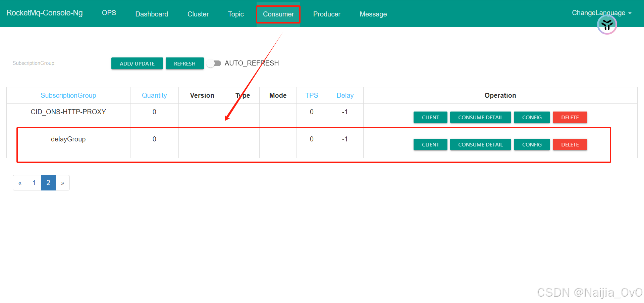Toggle the AUTO_REFRESH switch
This screenshot has width=644, height=303.
tap(214, 63)
